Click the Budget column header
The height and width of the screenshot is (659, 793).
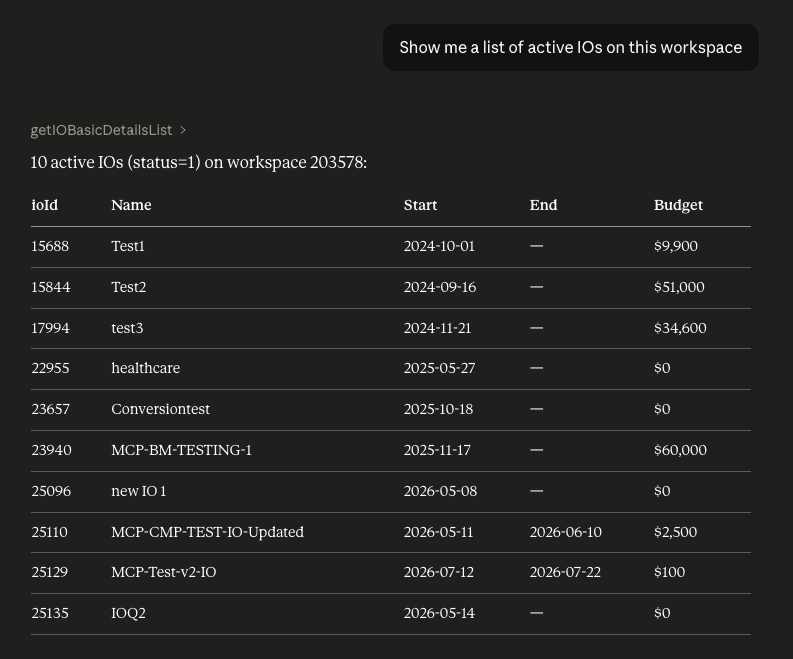(x=678, y=205)
